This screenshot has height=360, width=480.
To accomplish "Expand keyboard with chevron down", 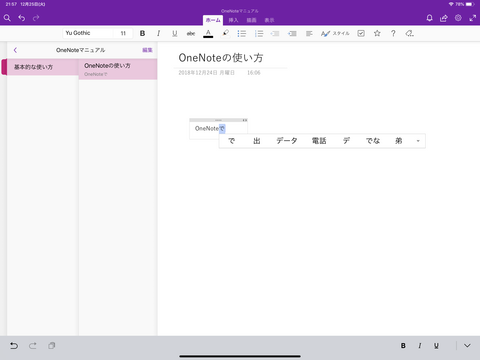I will 467,346.
